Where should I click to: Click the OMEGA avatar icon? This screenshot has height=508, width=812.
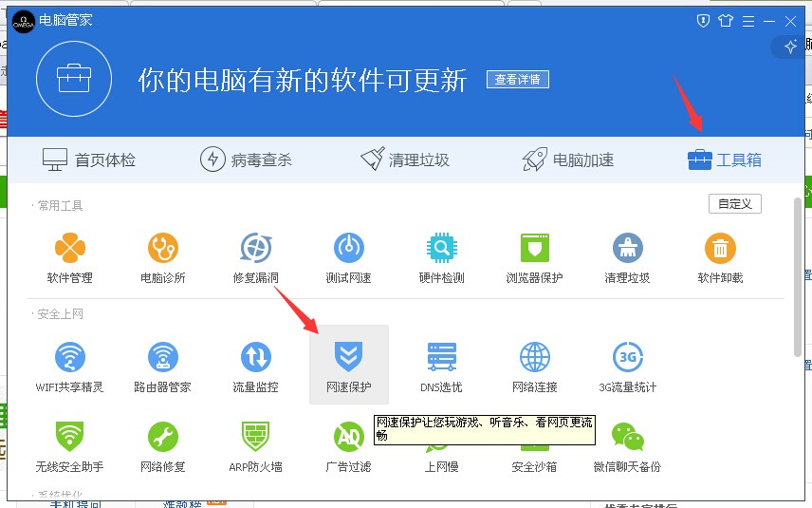tap(24, 21)
